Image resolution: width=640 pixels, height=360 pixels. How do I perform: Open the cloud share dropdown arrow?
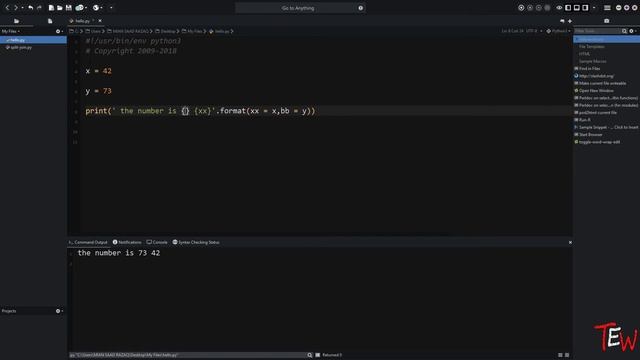coord(86,8)
